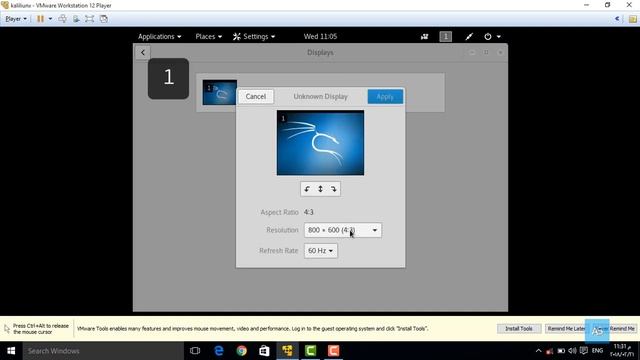Click the removable devices toolbar icon
The image size is (640, 360).
(x=76, y=19)
